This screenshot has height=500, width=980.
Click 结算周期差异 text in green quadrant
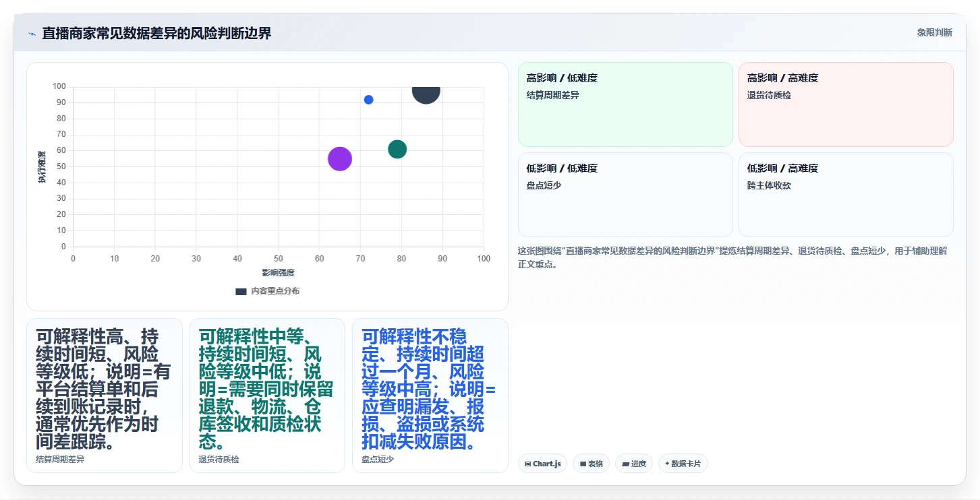[x=552, y=96]
